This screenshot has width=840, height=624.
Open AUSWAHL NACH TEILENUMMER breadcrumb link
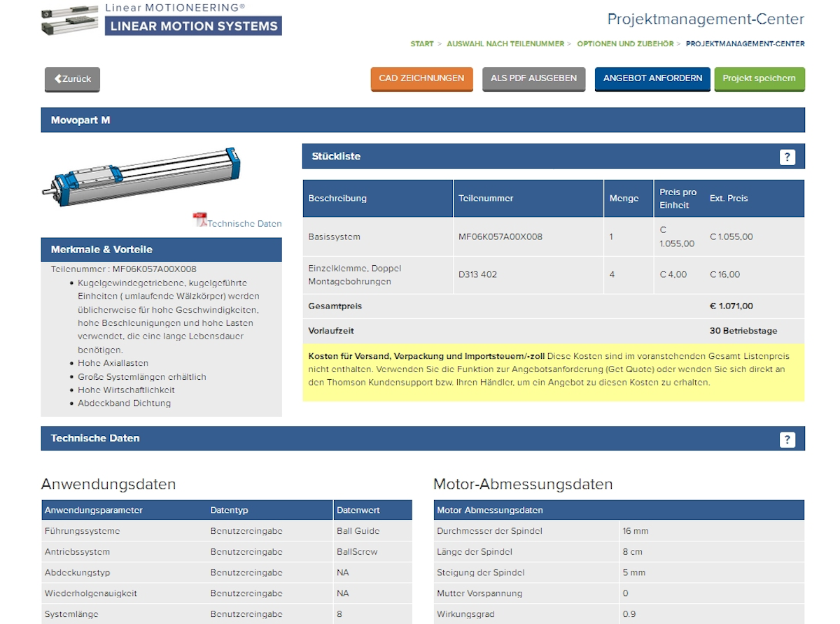[x=506, y=43]
